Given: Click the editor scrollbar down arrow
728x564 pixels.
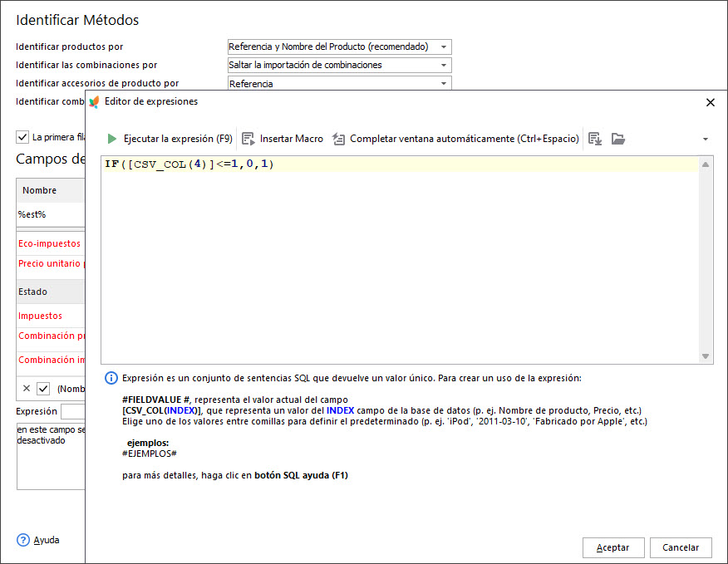Looking at the screenshot, I should (x=706, y=356).
